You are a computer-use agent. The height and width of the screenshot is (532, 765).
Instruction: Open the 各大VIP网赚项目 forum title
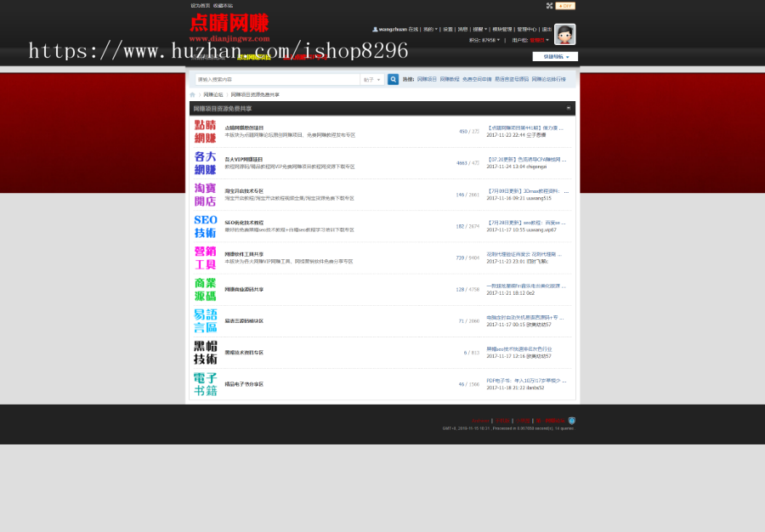click(x=244, y=160)
